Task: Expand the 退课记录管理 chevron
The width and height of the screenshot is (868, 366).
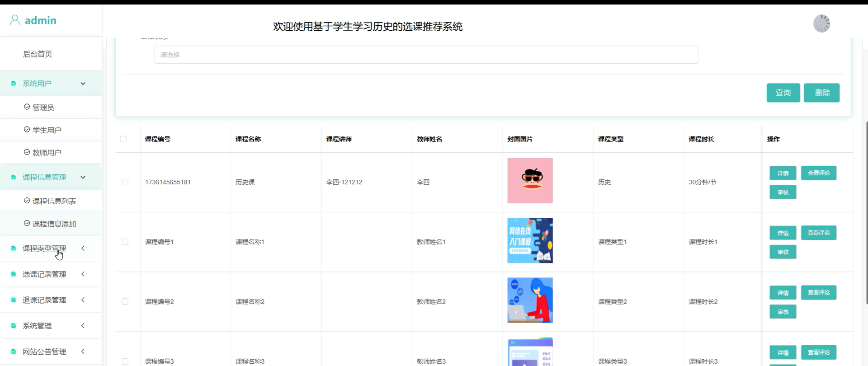Action: click(83, 300)
